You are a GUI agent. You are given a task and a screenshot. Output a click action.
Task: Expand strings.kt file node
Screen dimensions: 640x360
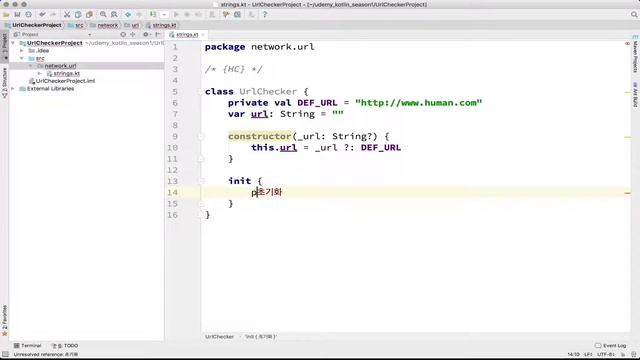point(40,73)
